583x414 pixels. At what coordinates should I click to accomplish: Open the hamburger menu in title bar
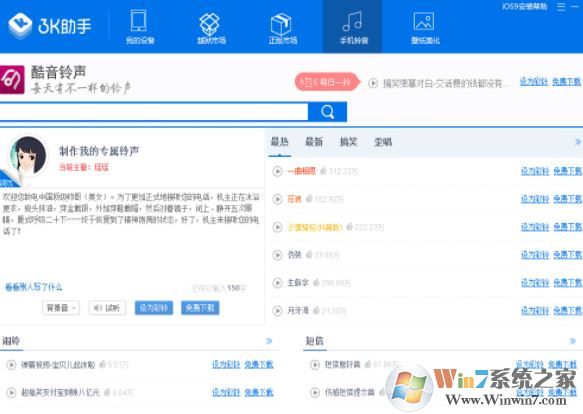[561, 6]
